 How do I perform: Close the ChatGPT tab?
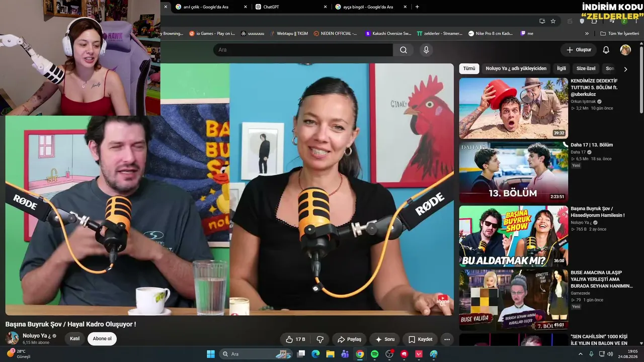325,7
